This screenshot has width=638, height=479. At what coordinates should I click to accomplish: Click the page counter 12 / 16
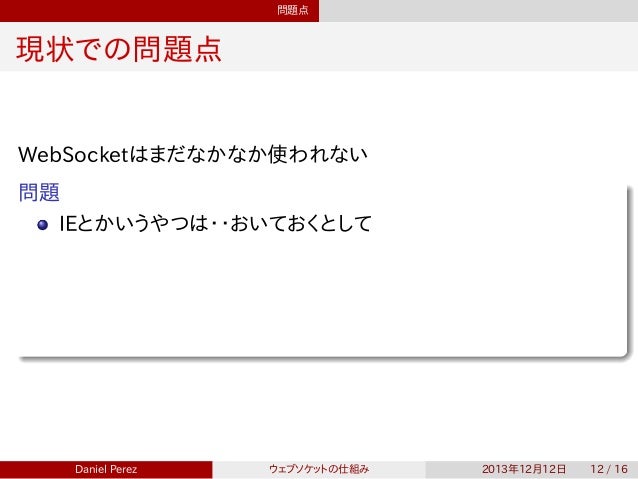pos(609,469)
